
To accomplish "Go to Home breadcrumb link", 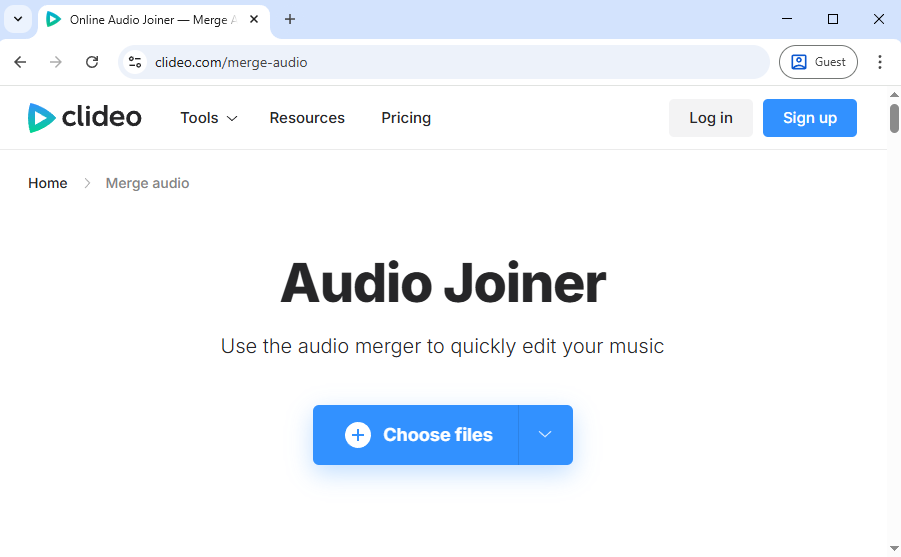I will [48, 183].
